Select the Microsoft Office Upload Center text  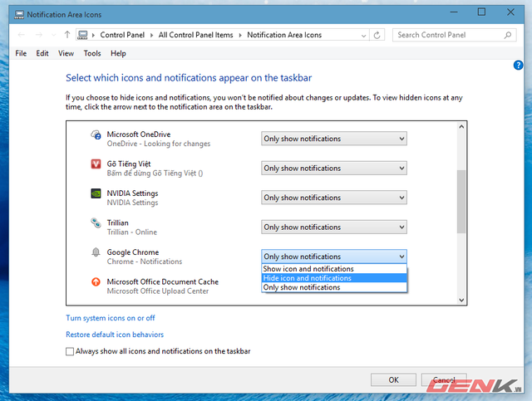tap(158, 291)
